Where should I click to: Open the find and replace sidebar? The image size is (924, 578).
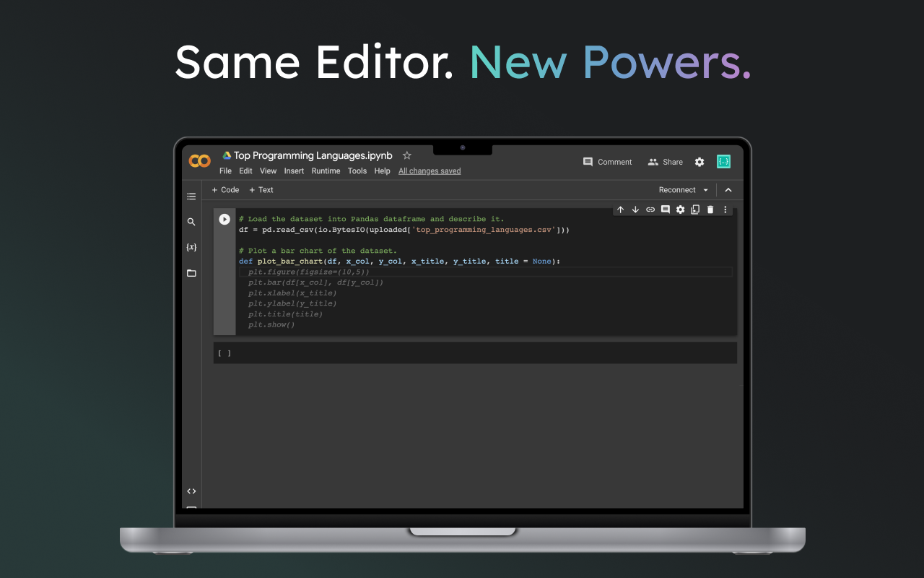(191, 222)
